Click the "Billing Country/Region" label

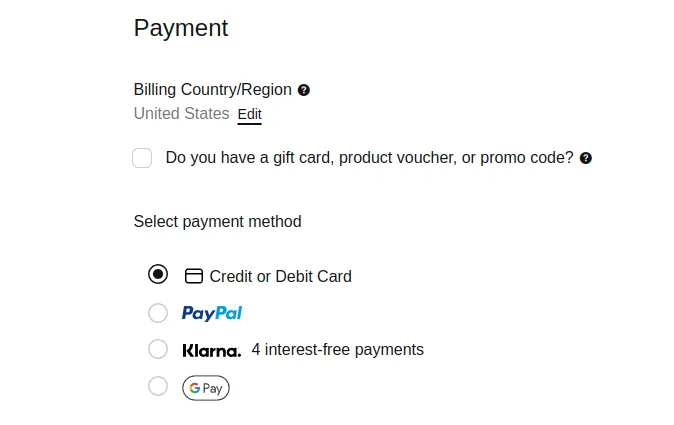(x=213, y=90)
